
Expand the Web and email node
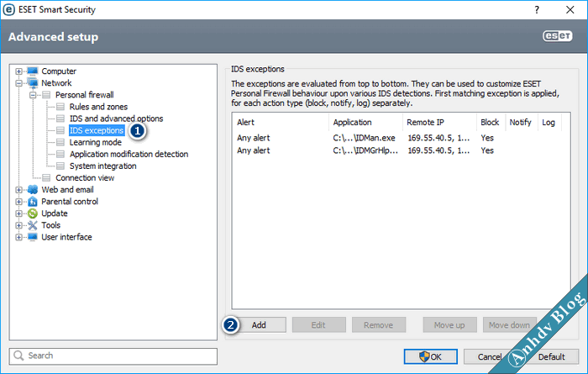pyautogui.click(x=18, y=189)
